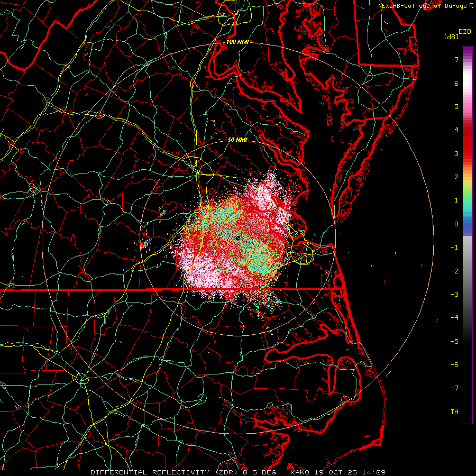Click the -5 dB value on the legend
The height and width of the screenshot is (476, 476).
(x=454, y=342)
